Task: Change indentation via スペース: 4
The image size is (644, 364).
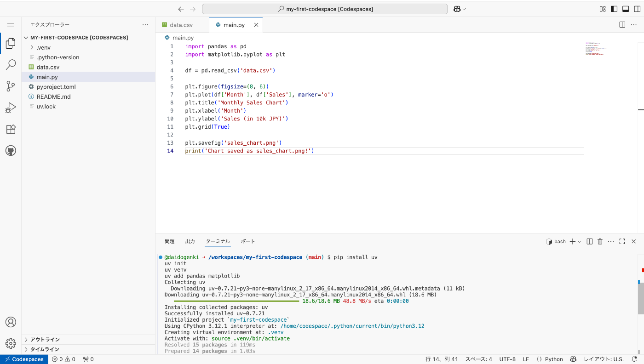Action: (478, 359)
